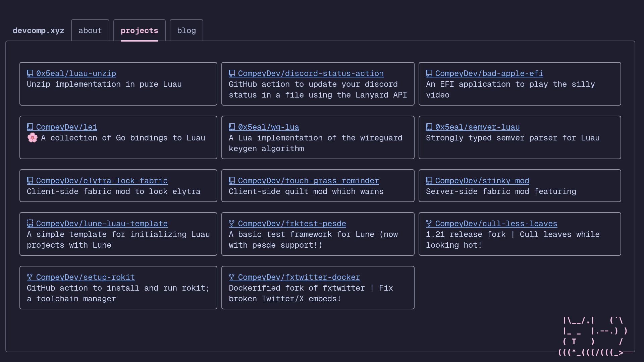Click the repo icon beside CompeyDev/touch-grass-reminder
The height and width of the screenshot is (362, 644).
[232, 180]
